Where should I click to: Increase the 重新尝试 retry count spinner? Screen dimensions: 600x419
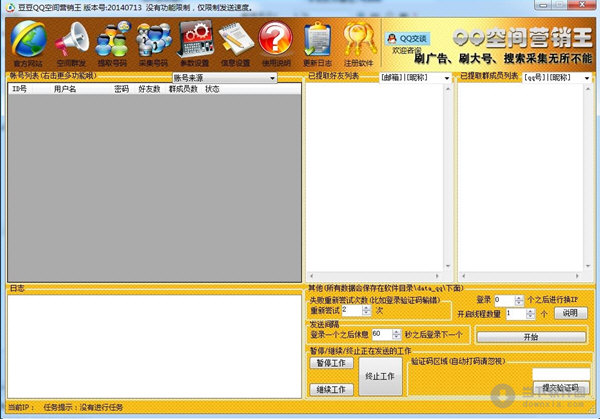coord(366,308)
